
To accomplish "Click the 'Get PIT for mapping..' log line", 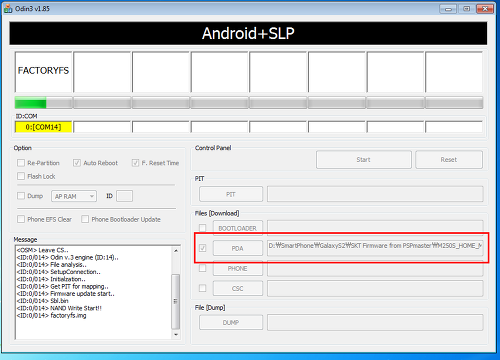I will (63, 286).
